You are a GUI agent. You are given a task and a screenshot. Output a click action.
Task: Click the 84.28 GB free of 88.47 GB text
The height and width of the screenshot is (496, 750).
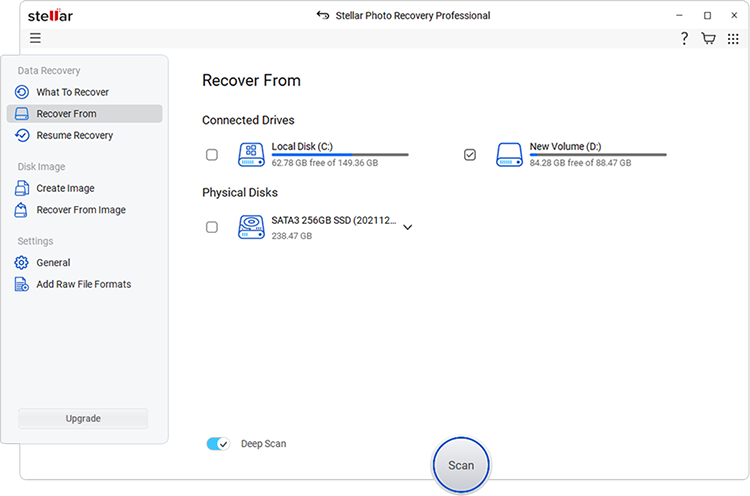[x=580, y=163]
